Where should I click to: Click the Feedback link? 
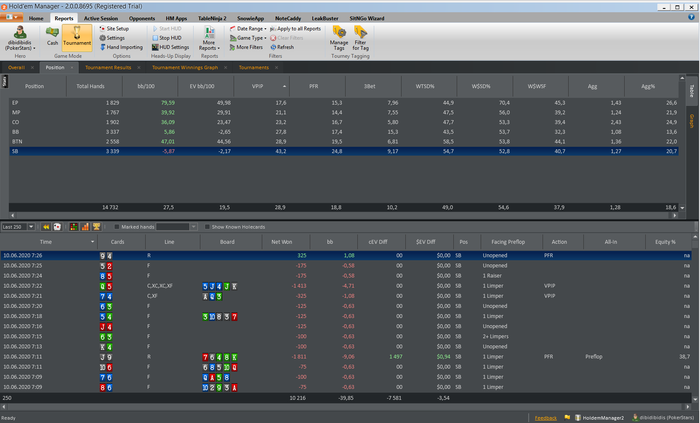click(x=546, y=418)
